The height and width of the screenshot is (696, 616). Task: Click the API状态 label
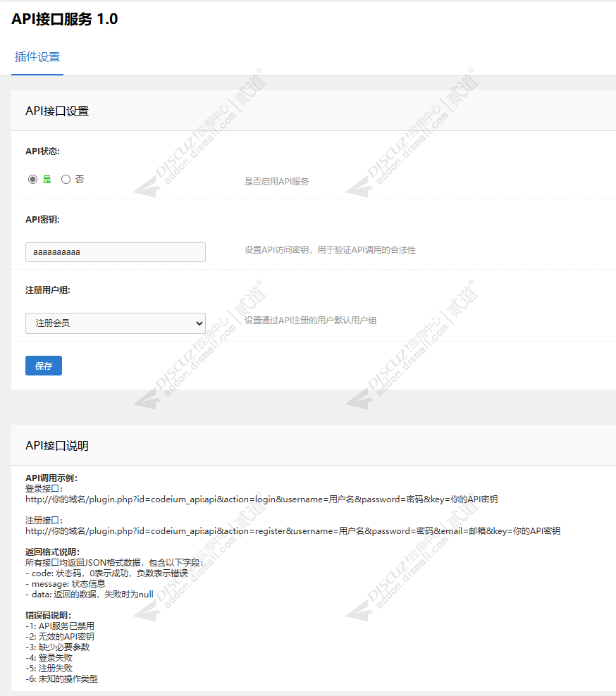point(42,151)
